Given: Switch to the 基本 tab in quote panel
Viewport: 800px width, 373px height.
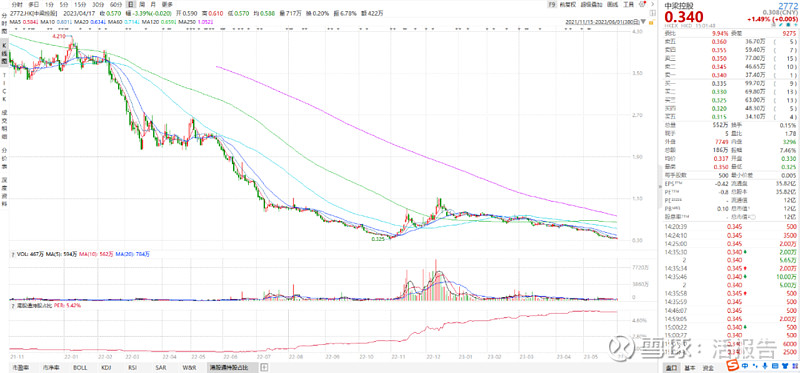Looking at the screenshot, I should click(690, 368).
